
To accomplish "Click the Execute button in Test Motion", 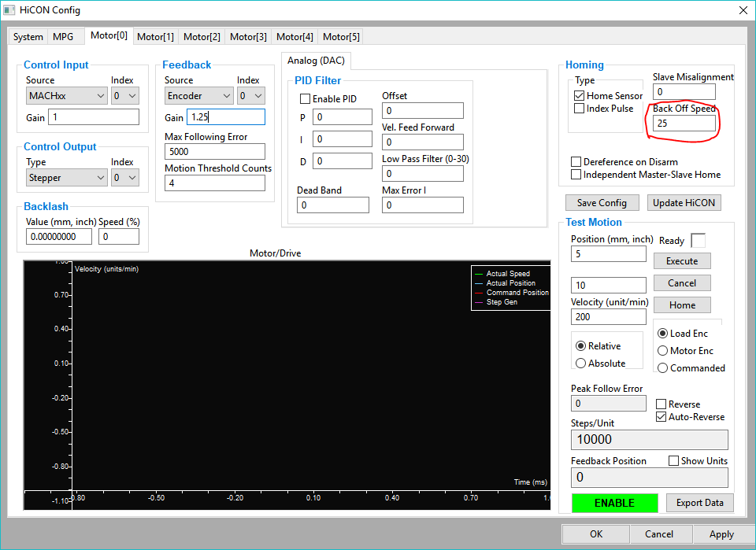I will (681, 261).
